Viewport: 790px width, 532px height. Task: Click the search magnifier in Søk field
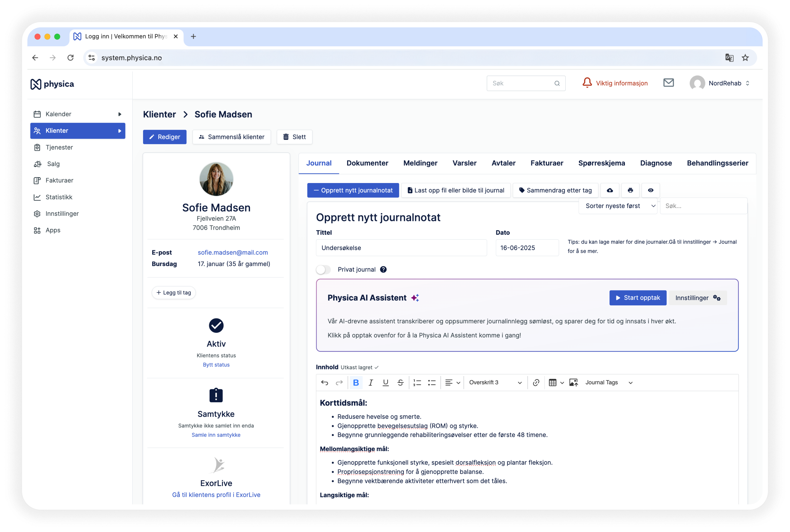pyautogui.click(x=557, y=84)
